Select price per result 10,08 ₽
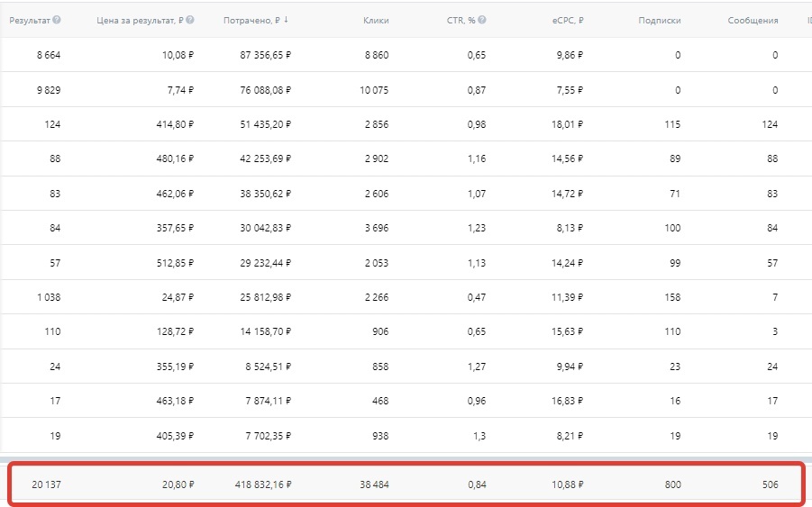The width and height of the screenshot is (812, 507). pos(178,55)
